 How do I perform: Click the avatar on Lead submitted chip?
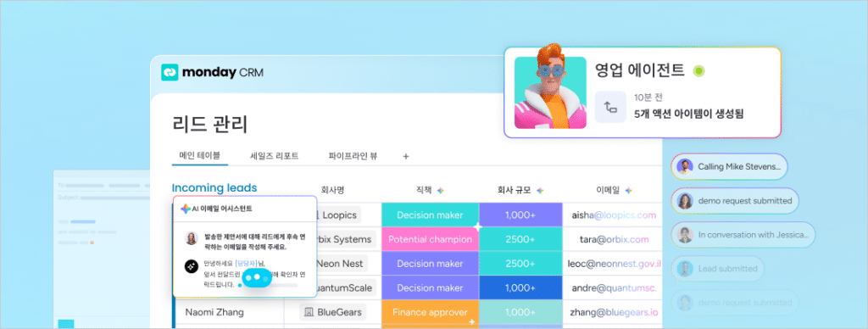(x=685, y=269)
